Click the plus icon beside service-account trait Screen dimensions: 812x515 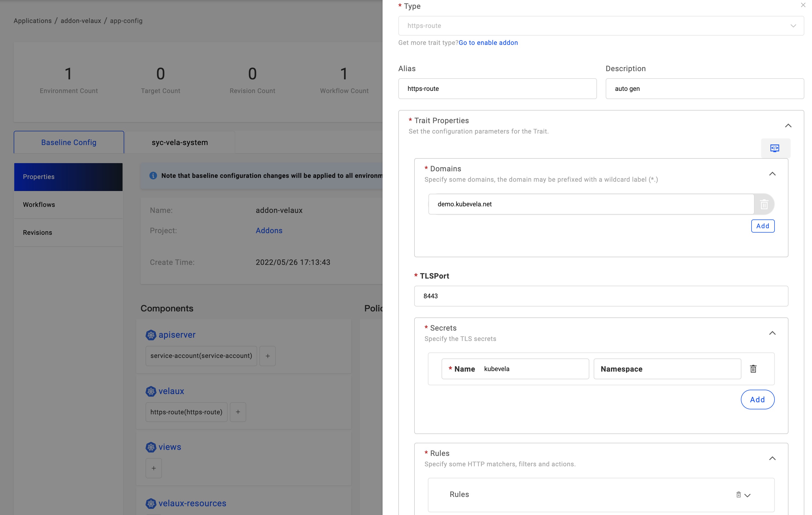(x=267, y=356)
